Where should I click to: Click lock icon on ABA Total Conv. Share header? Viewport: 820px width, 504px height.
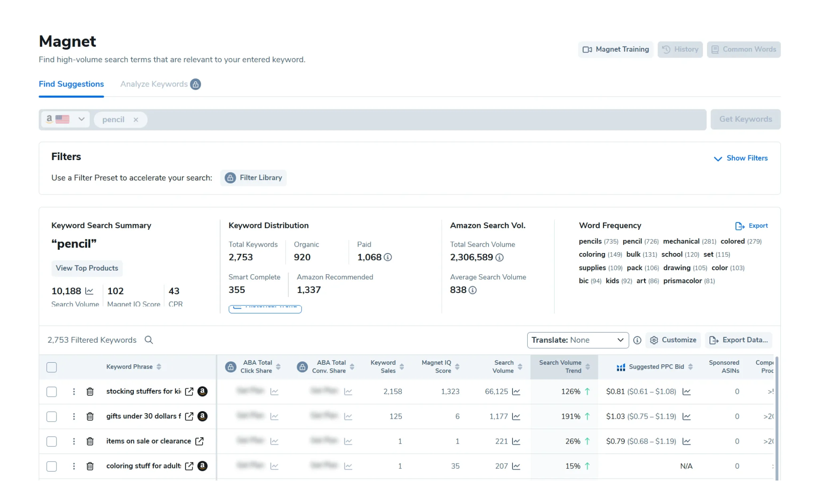302,367
